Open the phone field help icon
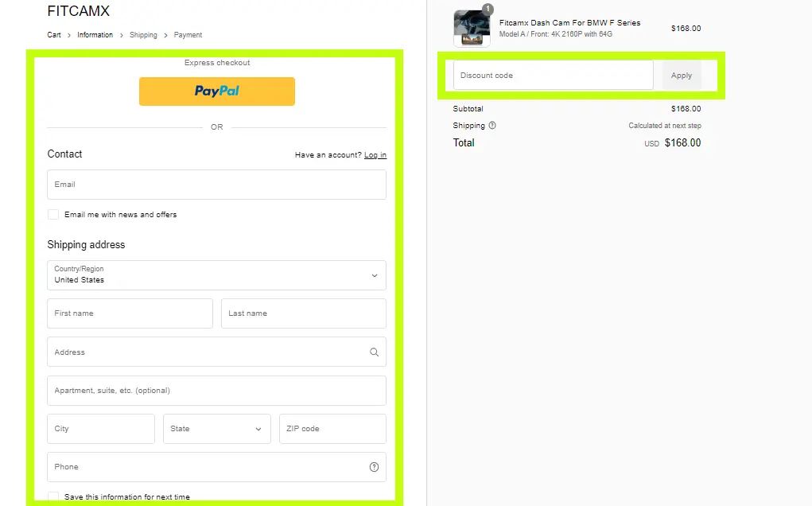The image size is (812, 506). (374, 467)
